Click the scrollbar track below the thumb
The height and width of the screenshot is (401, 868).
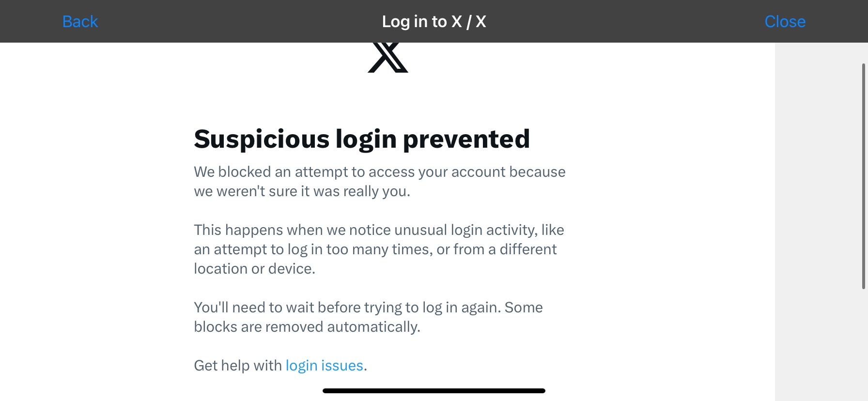(x=863, y=345)
